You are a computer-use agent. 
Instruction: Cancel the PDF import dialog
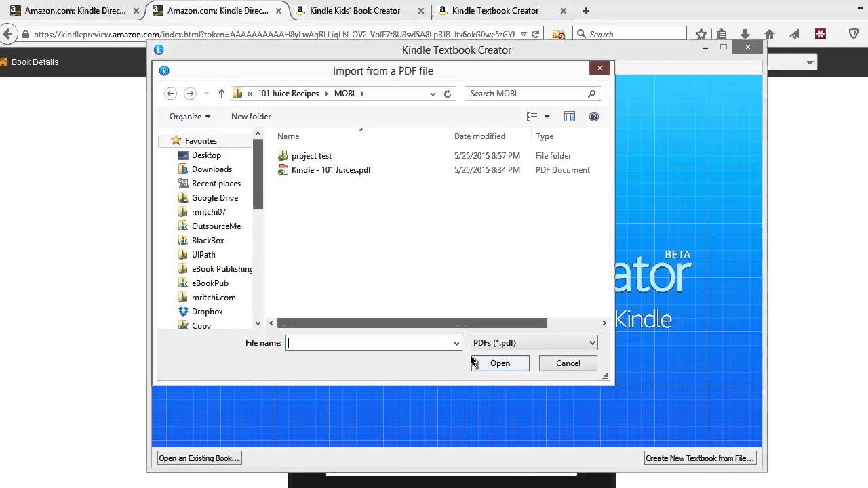[x=568, y=363]
